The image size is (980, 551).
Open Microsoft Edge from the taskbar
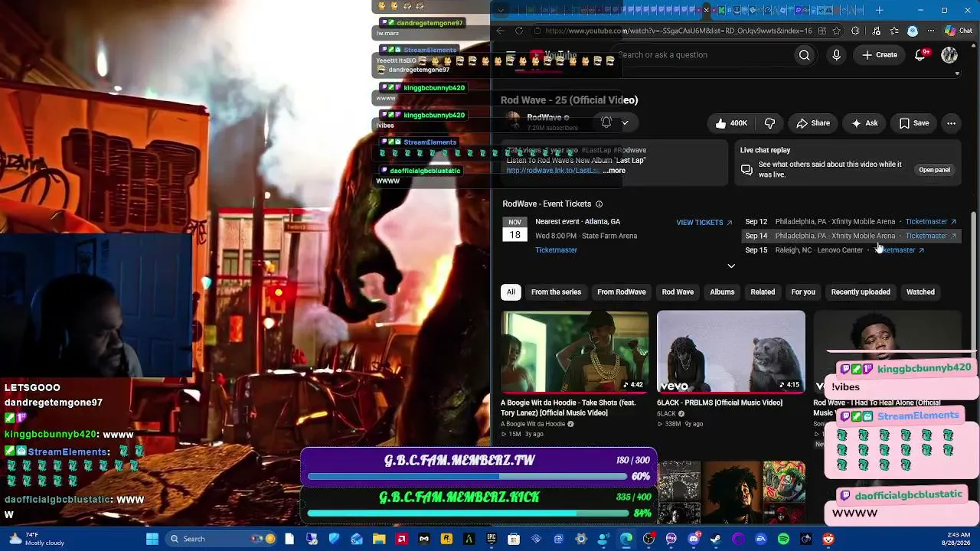626,539
